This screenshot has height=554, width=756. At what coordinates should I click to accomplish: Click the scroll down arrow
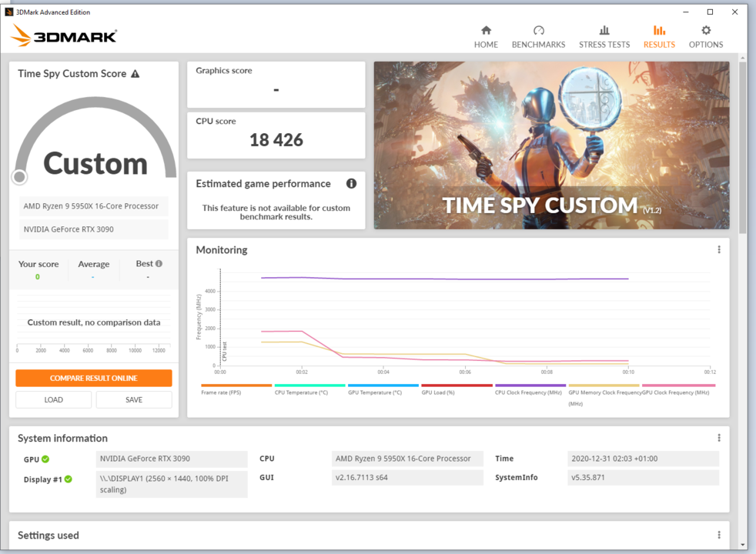click(x=742, y=544)
